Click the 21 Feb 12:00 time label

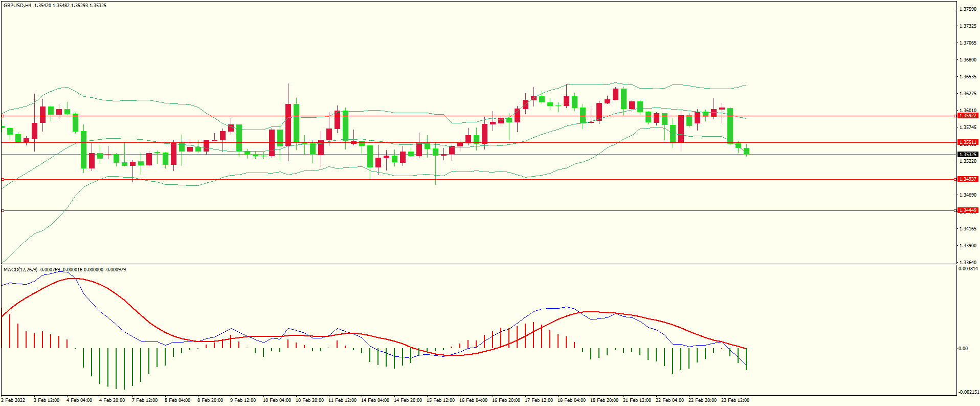(637, 400)
